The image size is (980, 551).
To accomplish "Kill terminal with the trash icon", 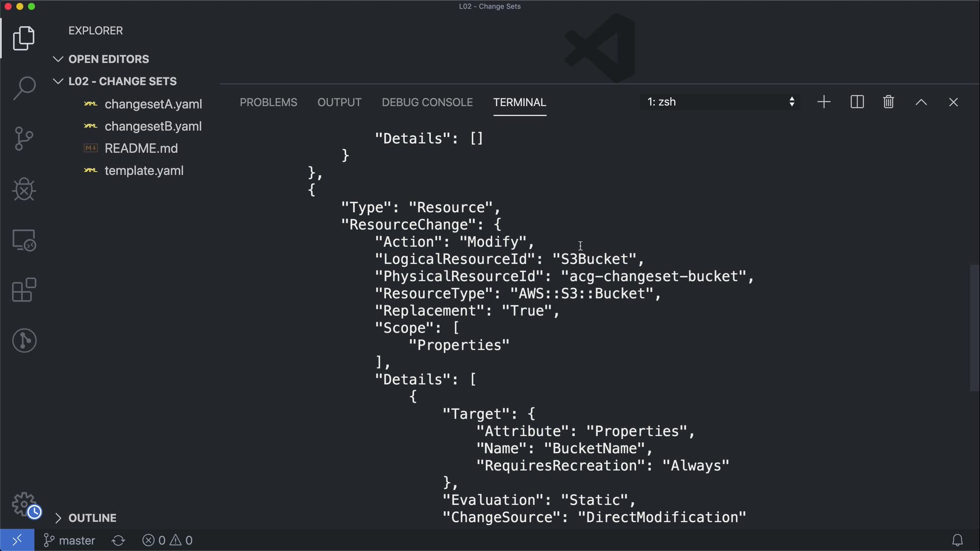I will [888, 102].
